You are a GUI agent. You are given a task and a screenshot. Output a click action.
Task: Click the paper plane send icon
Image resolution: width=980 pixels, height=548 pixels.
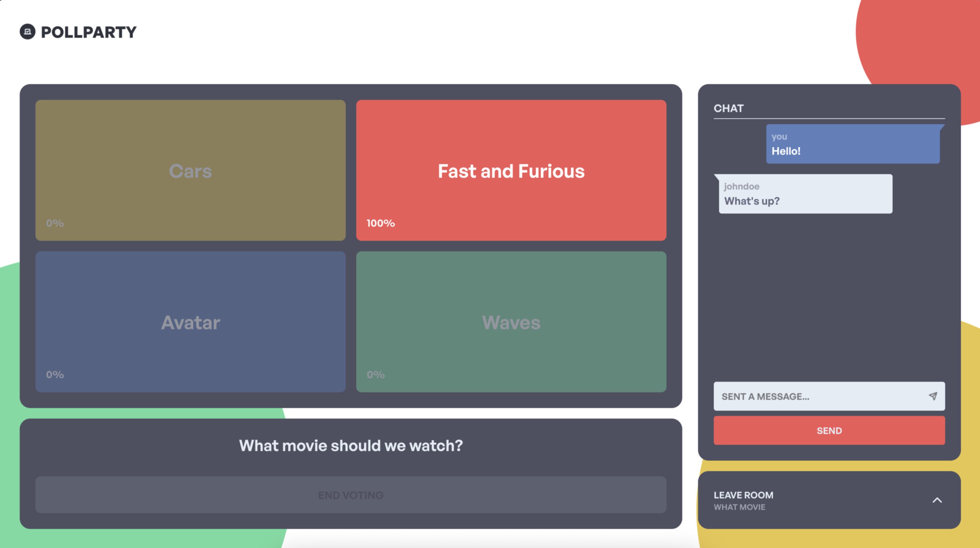933,396
